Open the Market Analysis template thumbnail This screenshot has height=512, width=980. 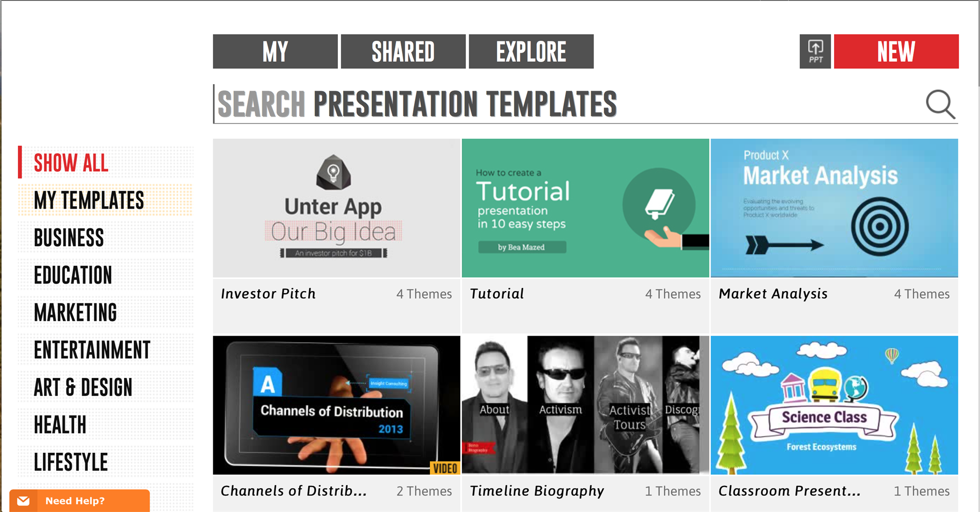(834, 208)
